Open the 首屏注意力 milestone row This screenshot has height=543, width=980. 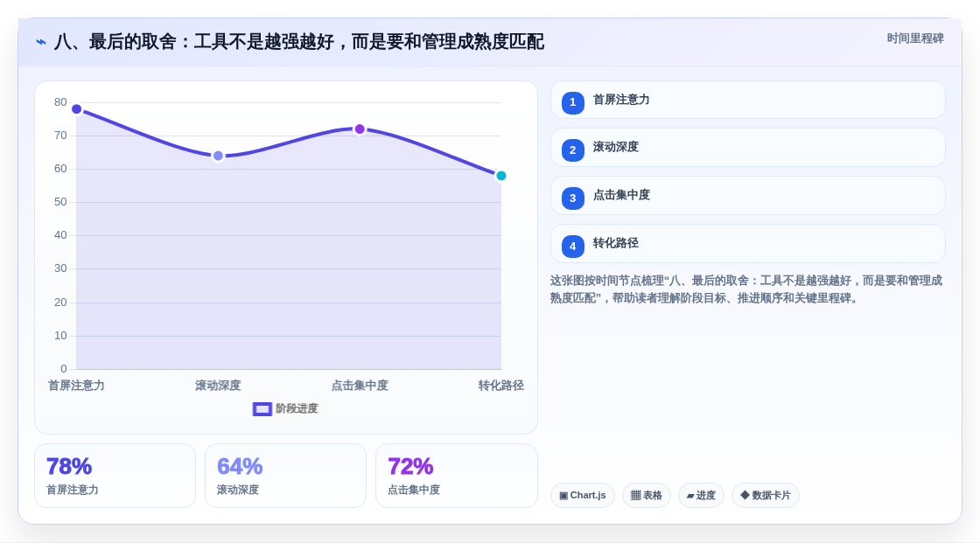pos(747,100)
